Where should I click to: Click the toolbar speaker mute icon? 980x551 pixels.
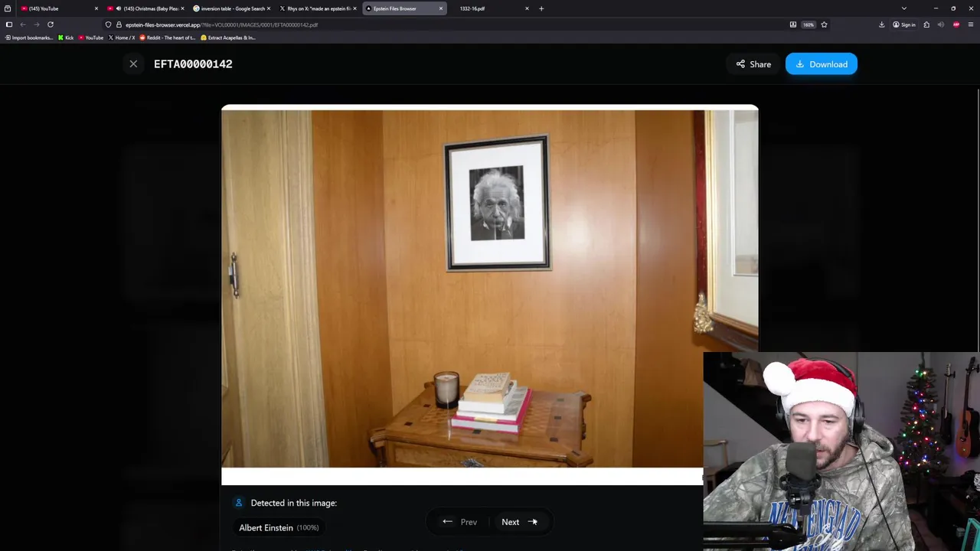941,24
